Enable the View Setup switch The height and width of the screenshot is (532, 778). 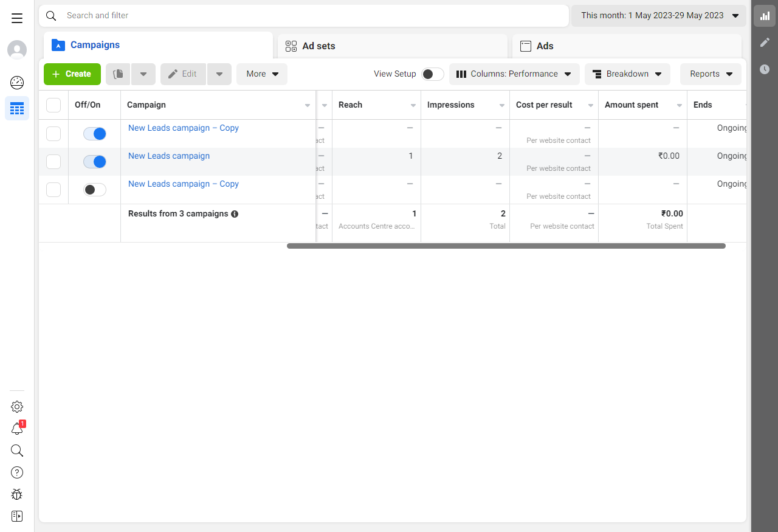(433, 74)
